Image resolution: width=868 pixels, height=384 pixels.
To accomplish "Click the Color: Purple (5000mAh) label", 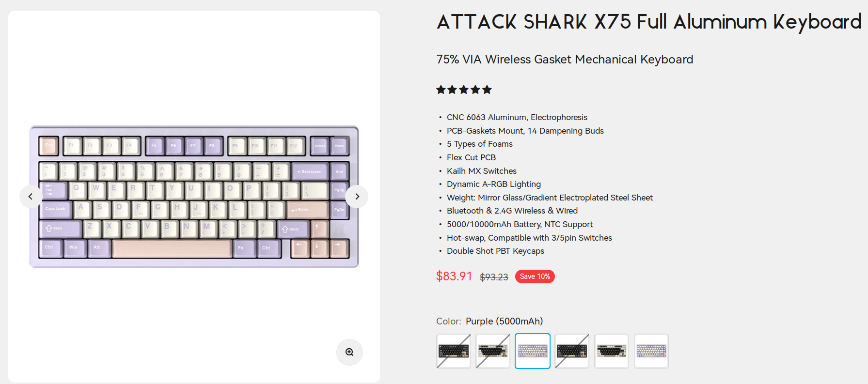I will [489, 321].
